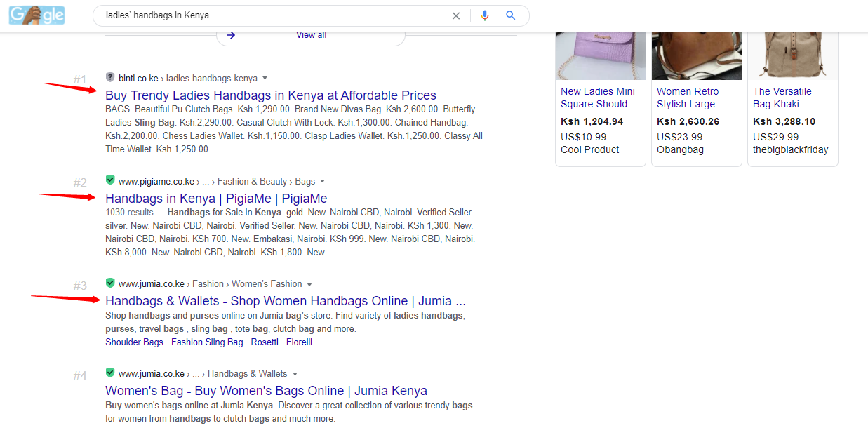Click the binti.co.ke breadcrumb URL

(x=188, y=79)
